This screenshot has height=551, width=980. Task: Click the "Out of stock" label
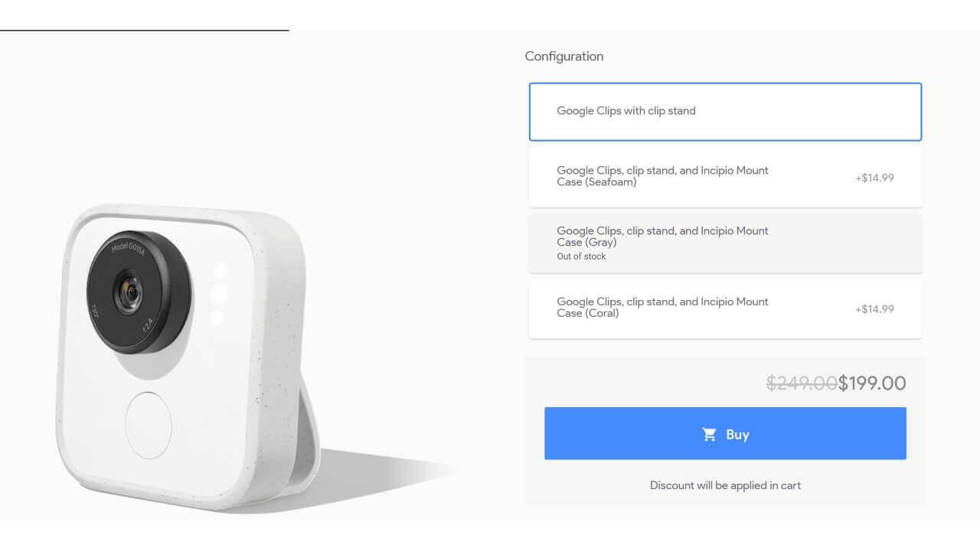581,256
